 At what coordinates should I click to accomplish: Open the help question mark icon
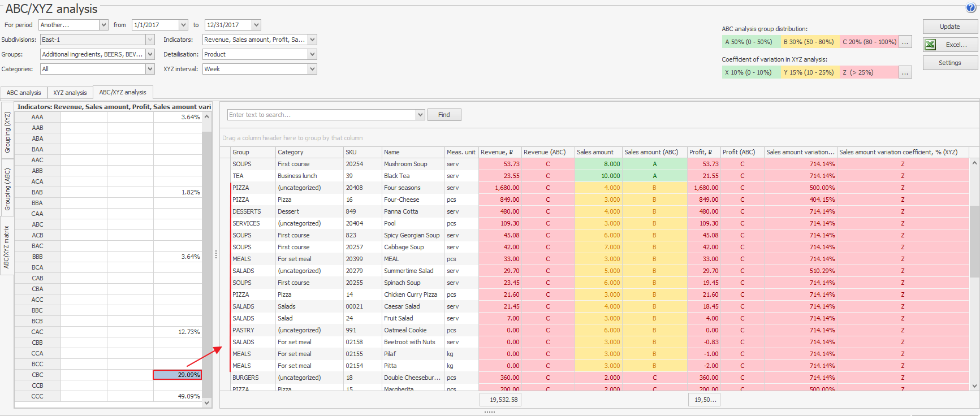[971, 8]
